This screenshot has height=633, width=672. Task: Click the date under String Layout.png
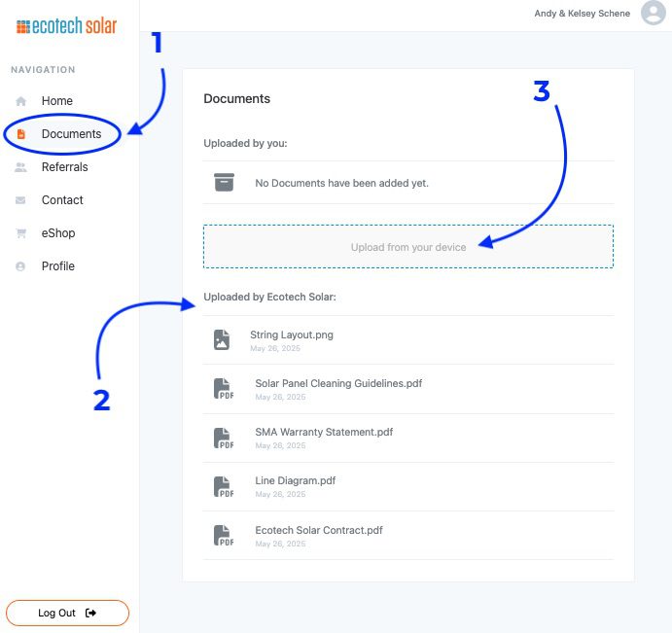pyautogui.click(x=275, y=348)
